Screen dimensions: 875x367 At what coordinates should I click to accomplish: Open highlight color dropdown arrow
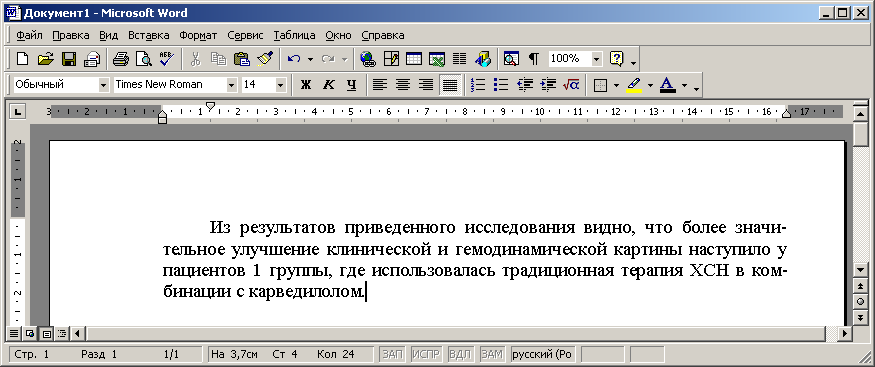click(650, 85)
